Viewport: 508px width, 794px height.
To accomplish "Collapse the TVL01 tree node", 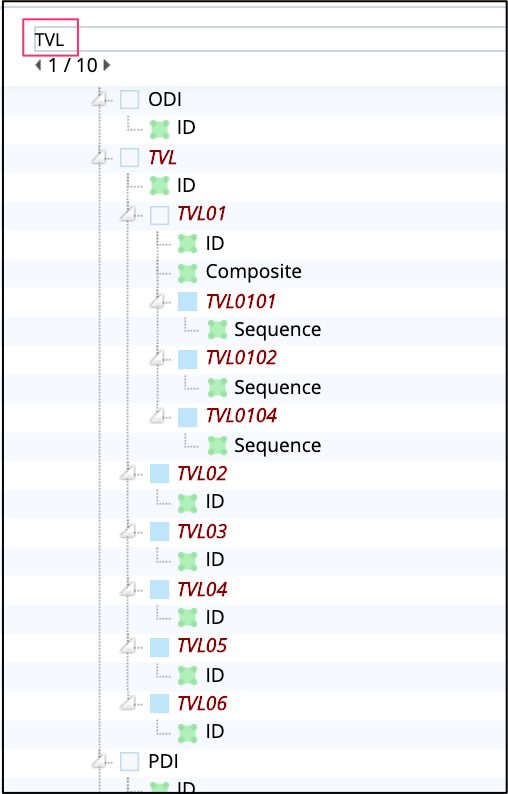I will 129,214.
